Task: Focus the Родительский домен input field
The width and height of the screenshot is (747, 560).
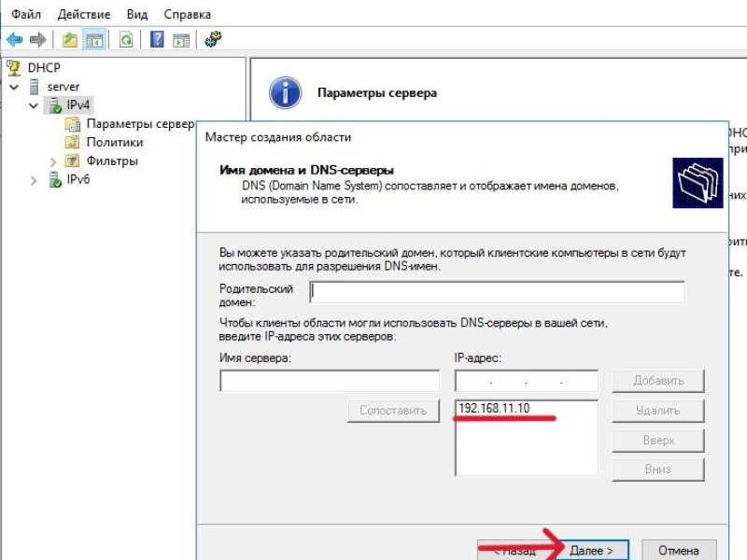Action: click(x=498, y=292)
